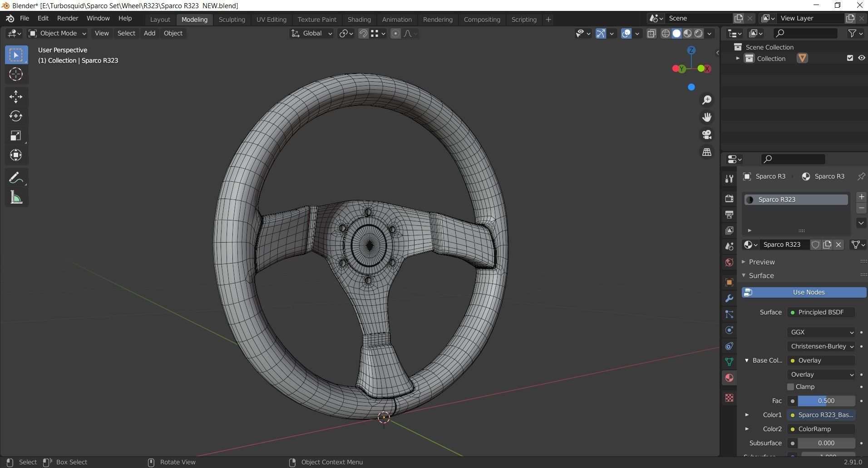Expand the Color2 input row

[x=747, y=429]
